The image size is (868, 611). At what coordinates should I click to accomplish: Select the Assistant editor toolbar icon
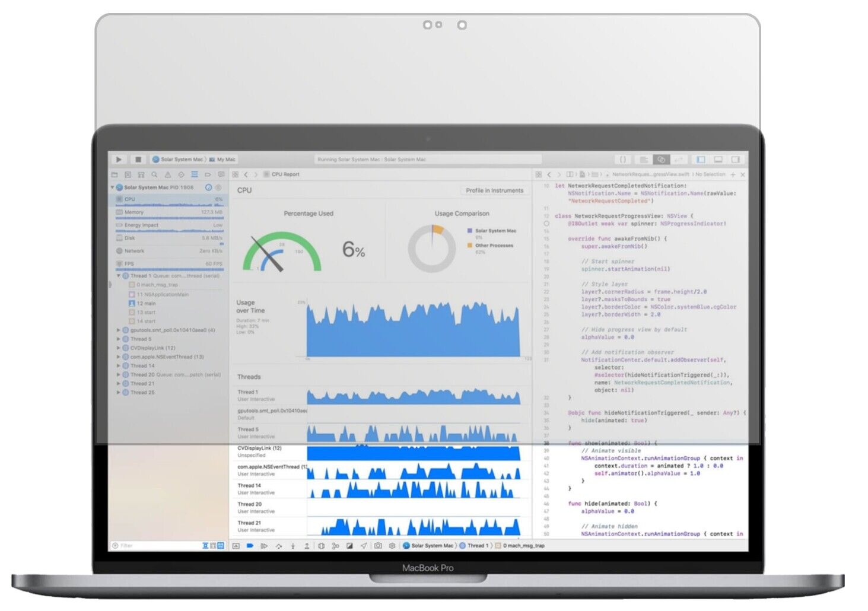661,160
